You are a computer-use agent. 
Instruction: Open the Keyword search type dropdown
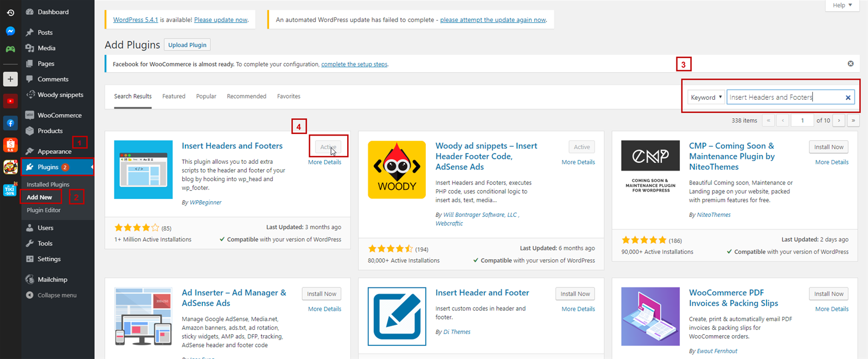click(706, 98)
